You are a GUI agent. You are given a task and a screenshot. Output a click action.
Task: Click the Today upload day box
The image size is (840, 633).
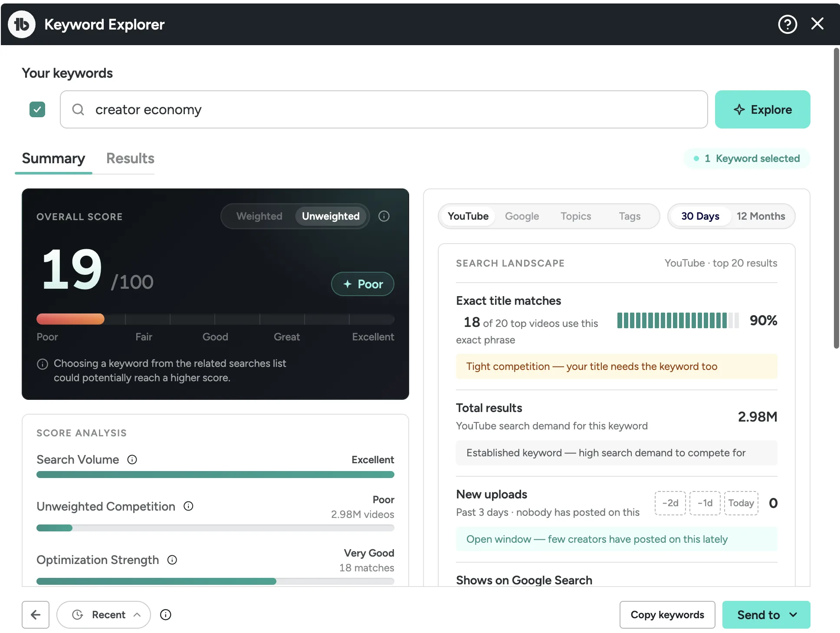741,503
